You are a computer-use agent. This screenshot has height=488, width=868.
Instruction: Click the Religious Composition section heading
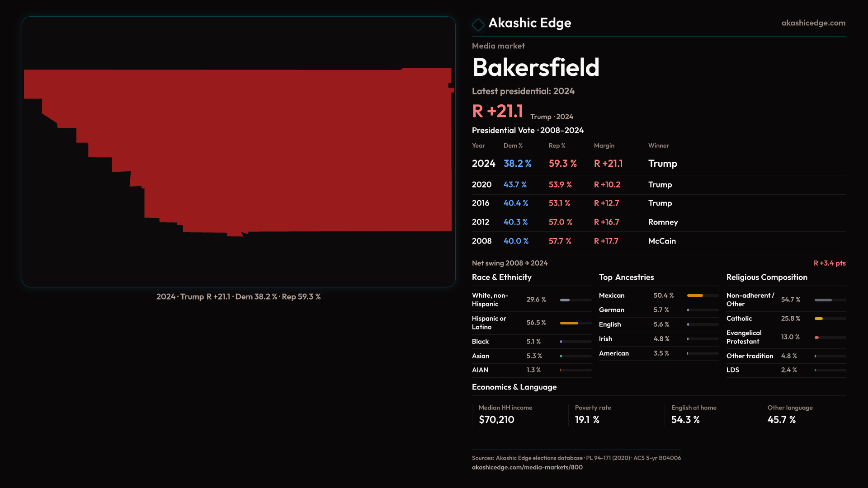pyautogui.click(x=766, y=277)
